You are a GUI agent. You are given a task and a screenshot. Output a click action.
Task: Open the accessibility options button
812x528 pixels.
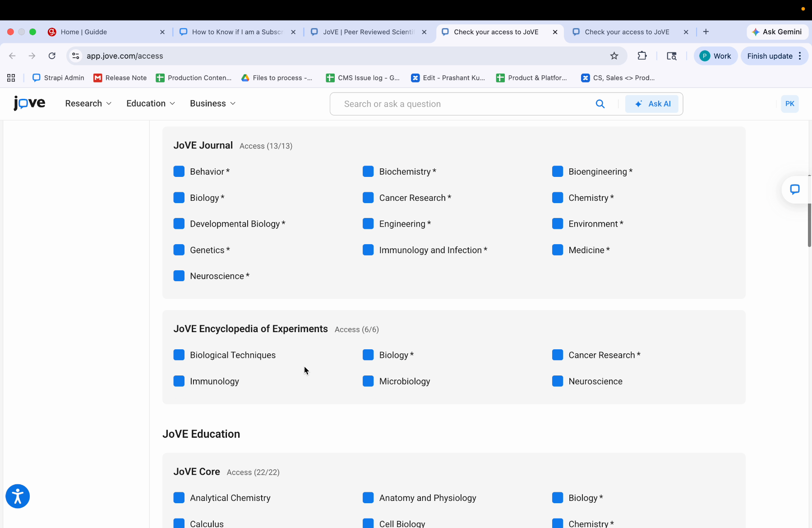(18, 496)
